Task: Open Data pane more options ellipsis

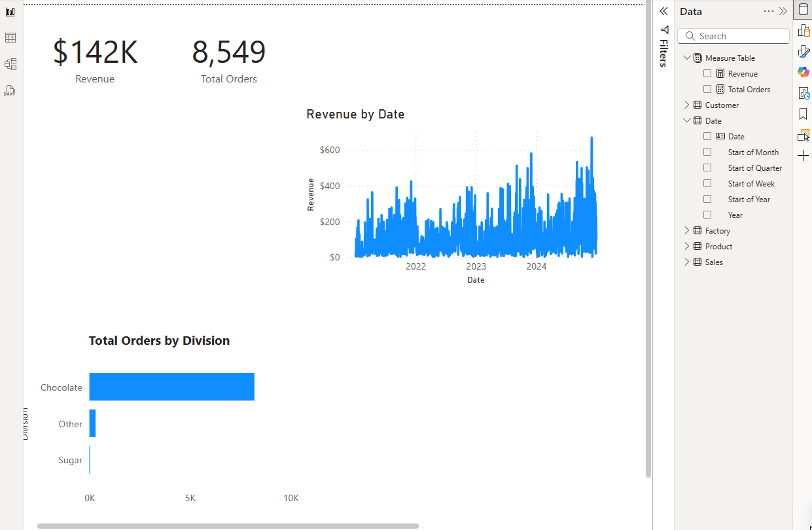Action: tap(769, 11)
